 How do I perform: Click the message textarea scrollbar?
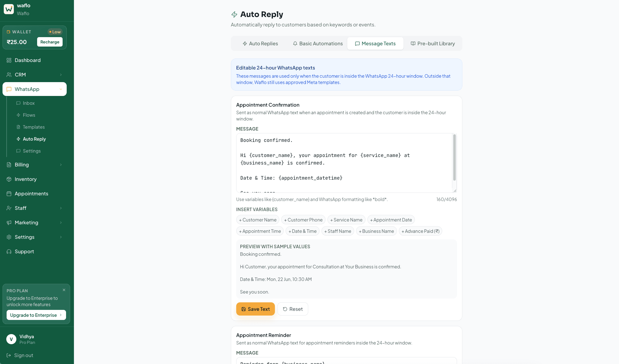[454, 157]
